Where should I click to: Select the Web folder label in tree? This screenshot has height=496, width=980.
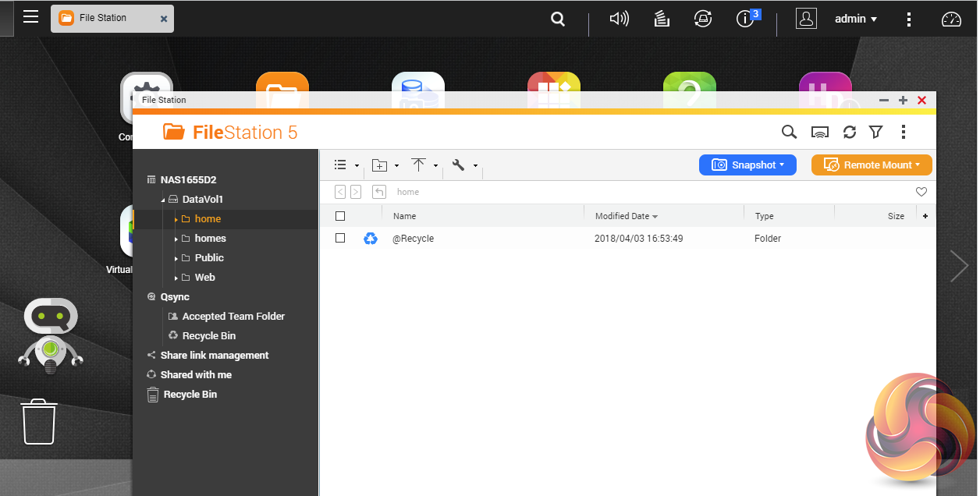204,278
